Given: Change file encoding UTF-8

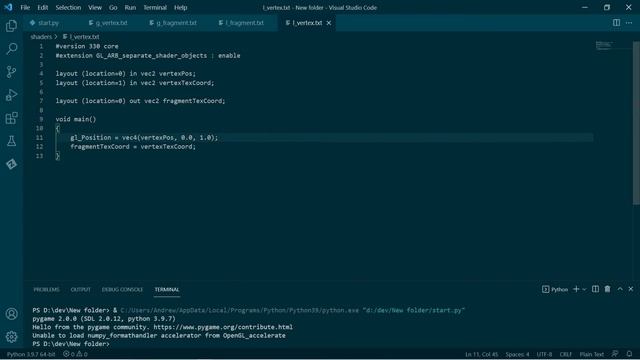Looking at the screenshot, I should click(544, 354).
